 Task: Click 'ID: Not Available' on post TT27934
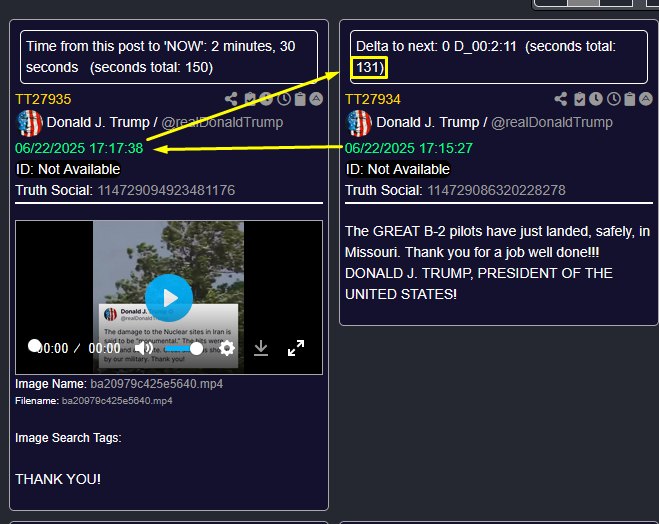click(398, 169)
